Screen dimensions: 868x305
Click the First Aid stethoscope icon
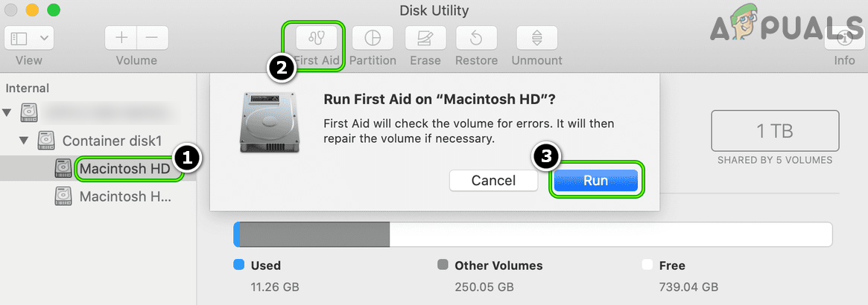click(x=316, y=38)
